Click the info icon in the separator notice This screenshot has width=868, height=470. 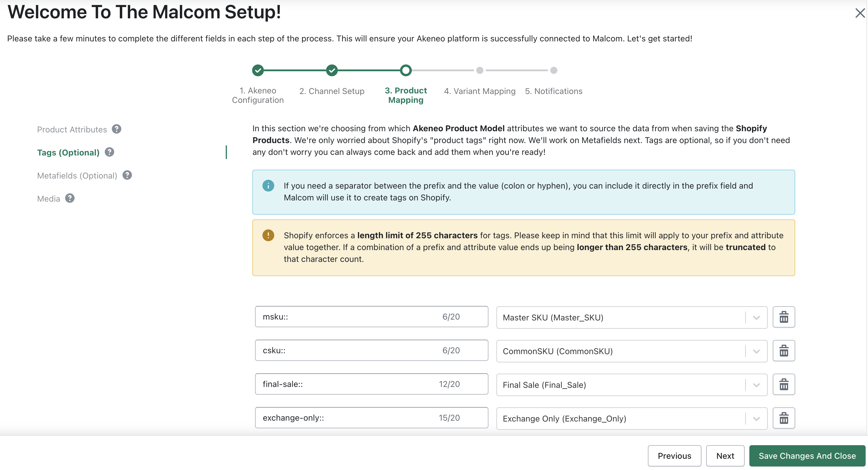pos(268,186)
